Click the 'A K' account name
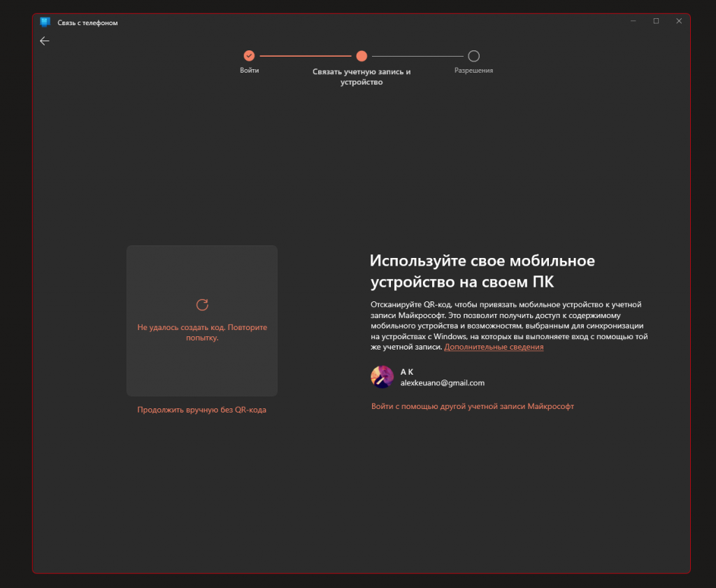Screen dimensions: 716x588 (406, 372)
